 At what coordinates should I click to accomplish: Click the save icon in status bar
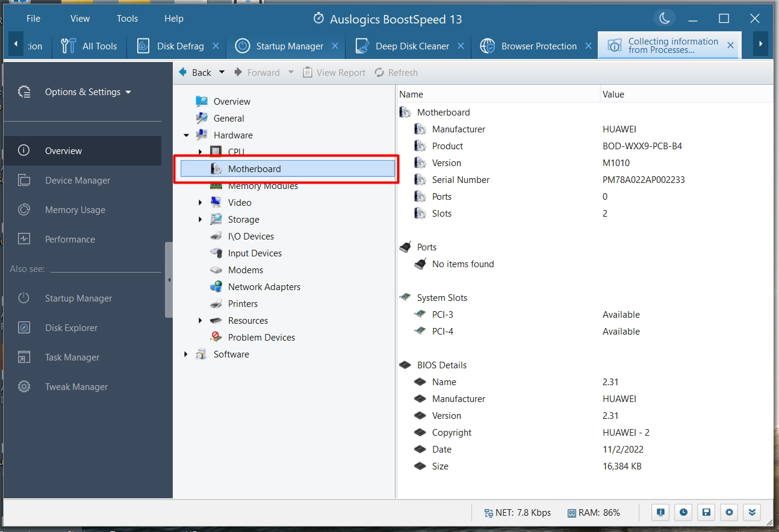coord(707,513)
